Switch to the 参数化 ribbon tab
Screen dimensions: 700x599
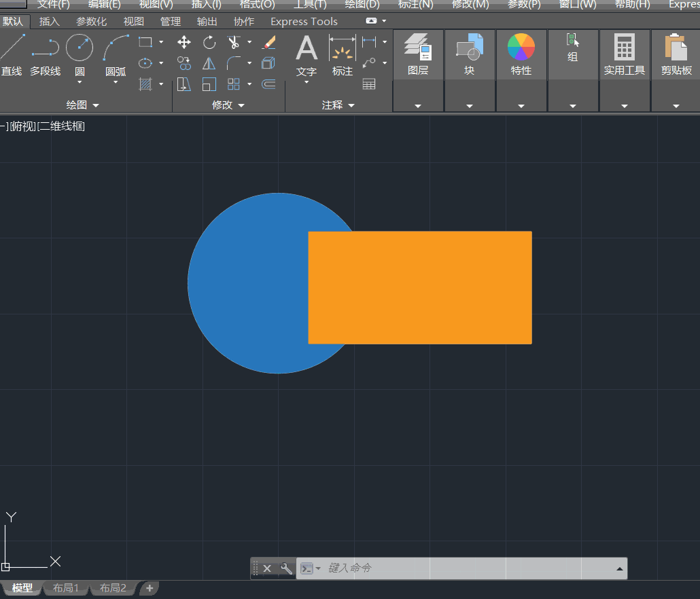92,22
